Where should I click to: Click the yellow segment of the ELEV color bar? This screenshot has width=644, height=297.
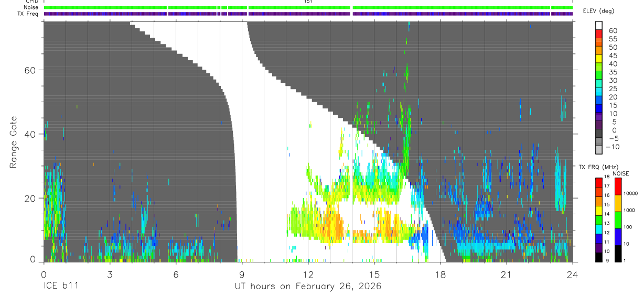(599, 59)
